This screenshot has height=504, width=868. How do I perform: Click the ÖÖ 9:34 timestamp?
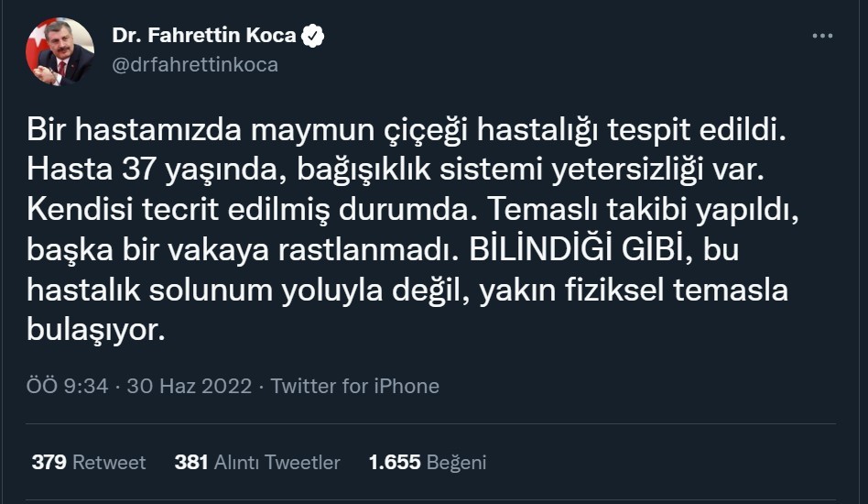click(68, 386)
